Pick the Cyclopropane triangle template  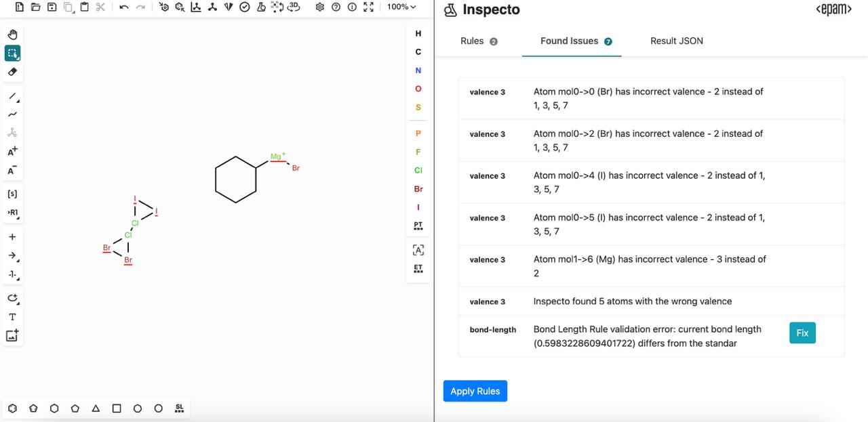(x=96, y=408)
